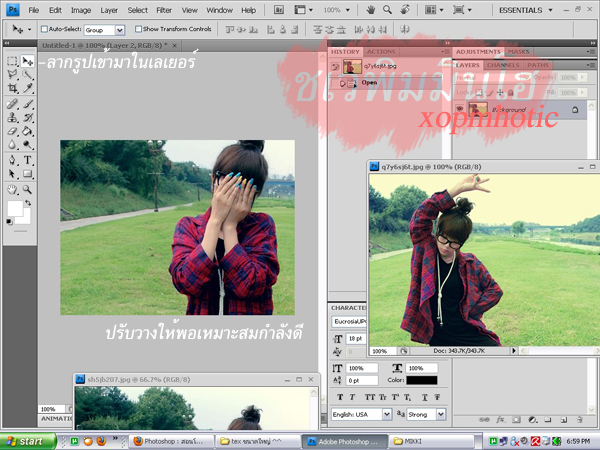Click the background color swatch

click(26, 219)
